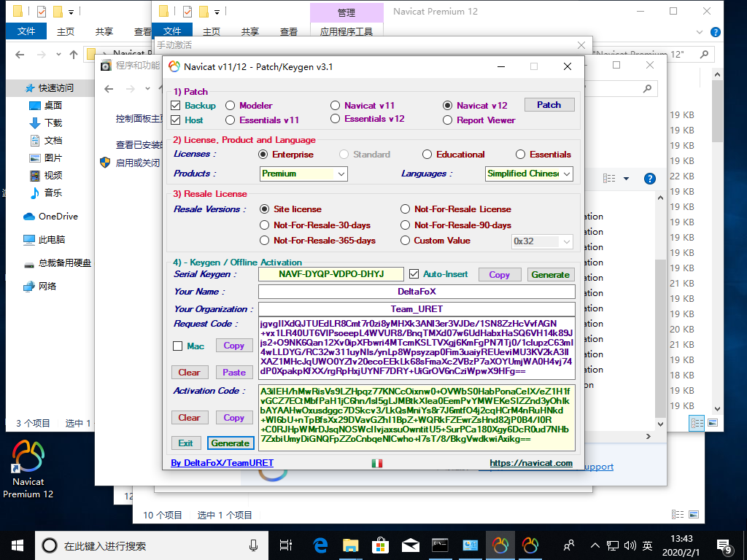The height and width of the screenshot is (560, 747).
Task: Select the Modeler radio button
Action: point(230,106)
